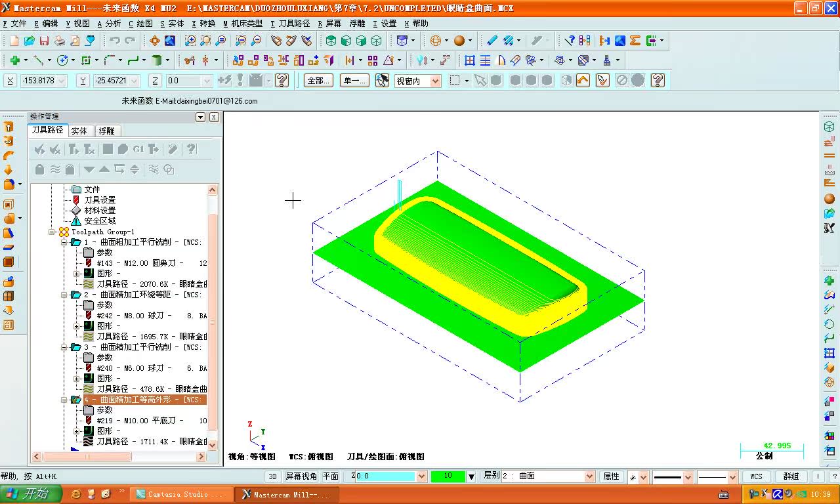Click the Trim/break tool icon

click(x=190, y=60)
